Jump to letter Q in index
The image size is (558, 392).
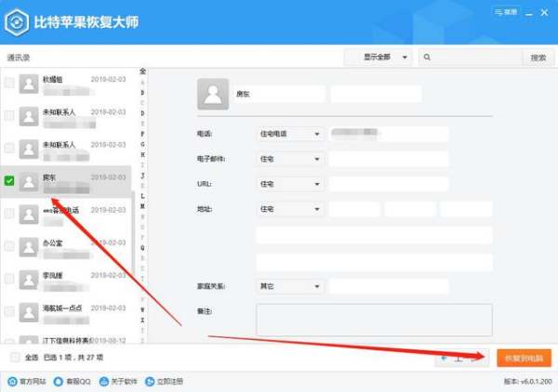142,247
